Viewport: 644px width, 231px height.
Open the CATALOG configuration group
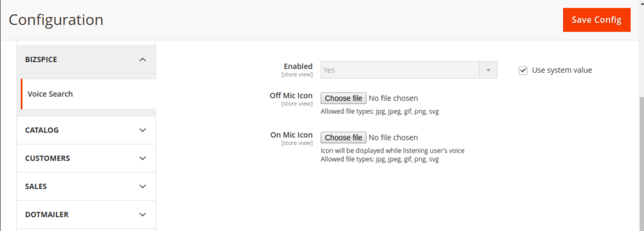click(86, 130)
